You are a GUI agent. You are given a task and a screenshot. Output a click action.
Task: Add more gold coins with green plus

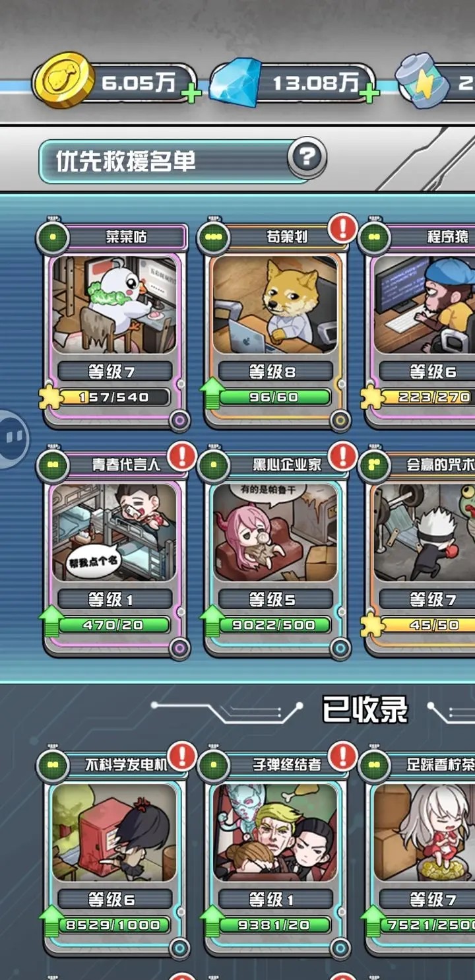tap(191, 93)
